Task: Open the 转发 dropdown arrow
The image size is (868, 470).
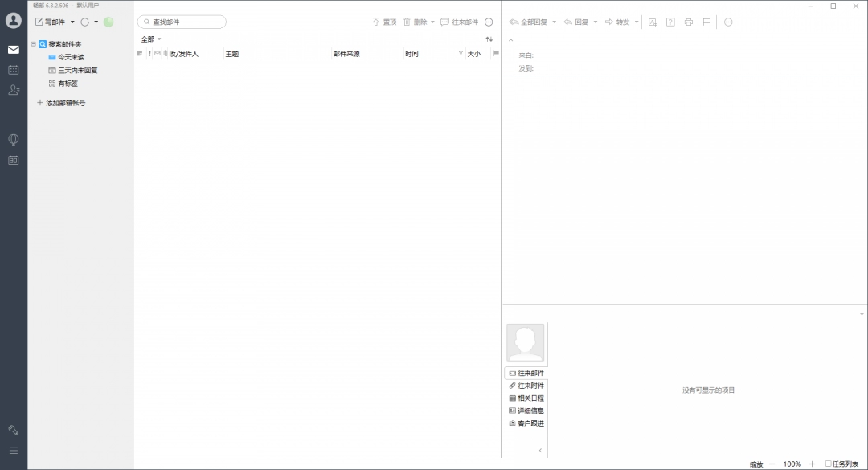Action: click(x=636, y=22)
